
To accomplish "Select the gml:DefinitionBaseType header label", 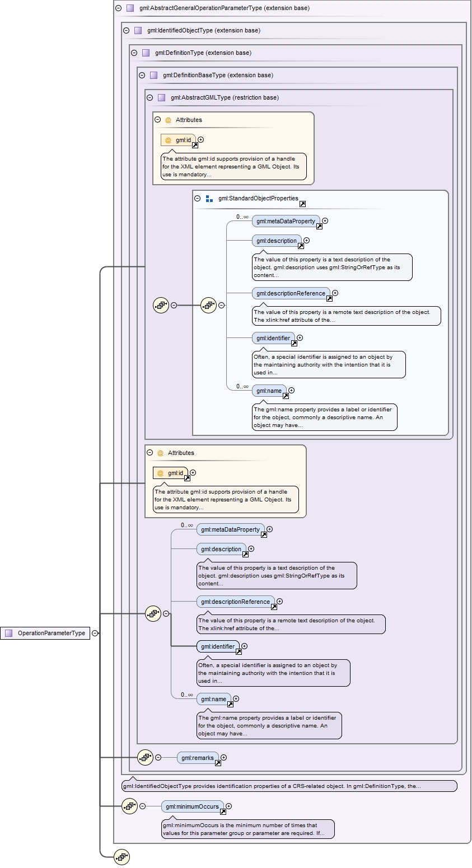I will pyautogui.click(x=218, y=75).
